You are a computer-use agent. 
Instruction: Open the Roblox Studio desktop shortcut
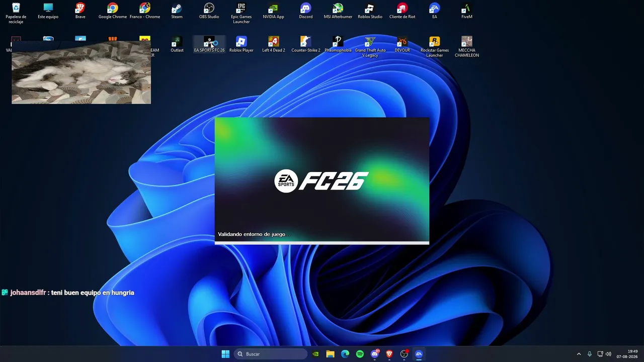[x=370, y=11]
